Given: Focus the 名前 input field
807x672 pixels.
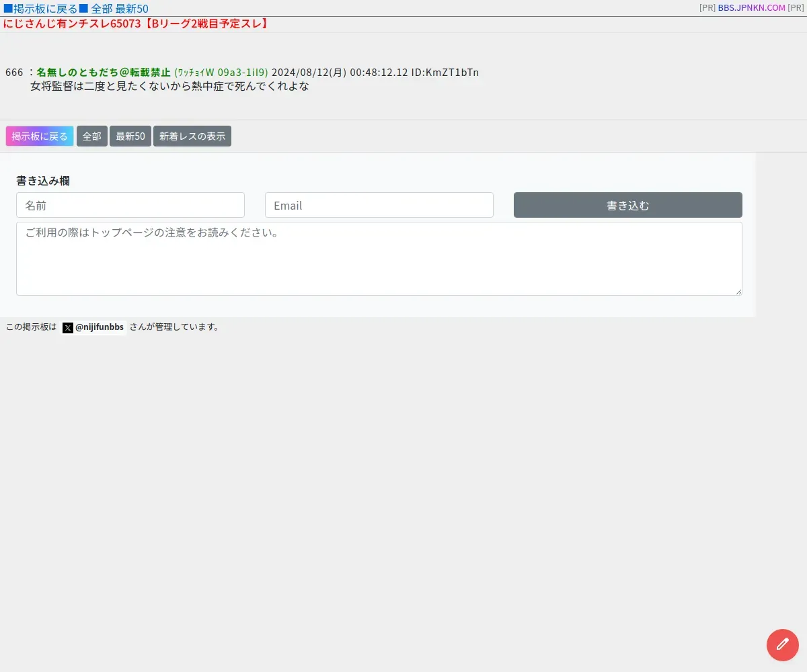Looking at the screenshot, I should [130, 205].
